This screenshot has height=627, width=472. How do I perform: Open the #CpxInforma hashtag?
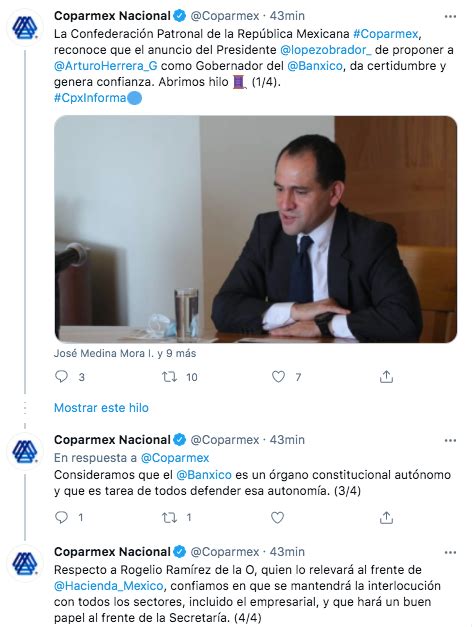click(x=90, y=98)
